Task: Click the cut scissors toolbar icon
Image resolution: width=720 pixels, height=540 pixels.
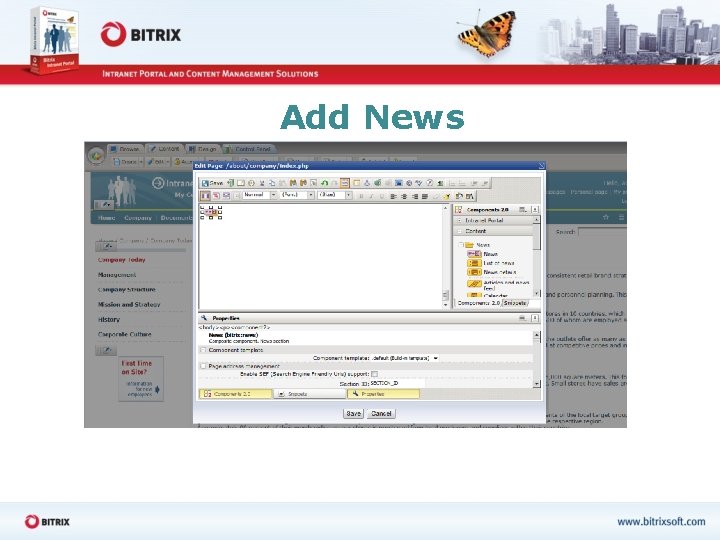Action: 262,183
